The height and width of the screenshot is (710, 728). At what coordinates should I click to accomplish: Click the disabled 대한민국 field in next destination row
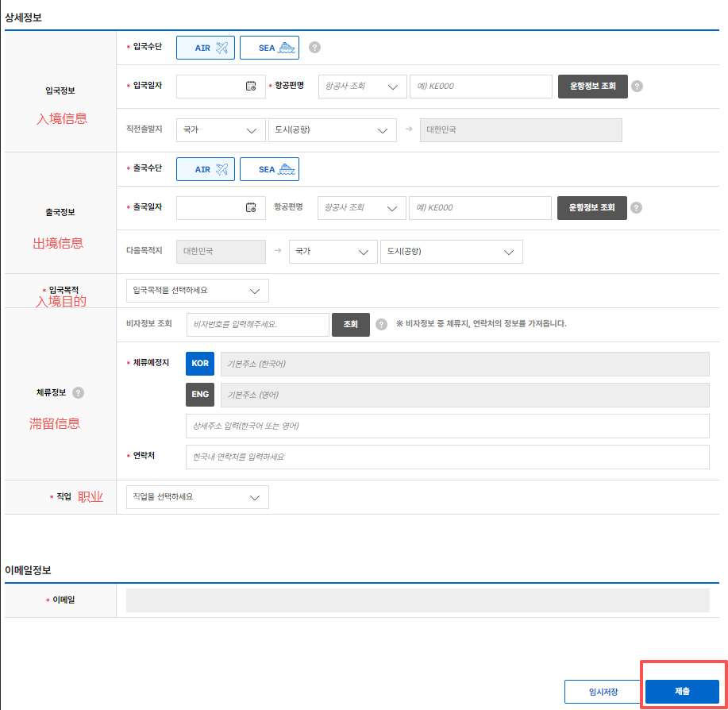pos(221,252)
